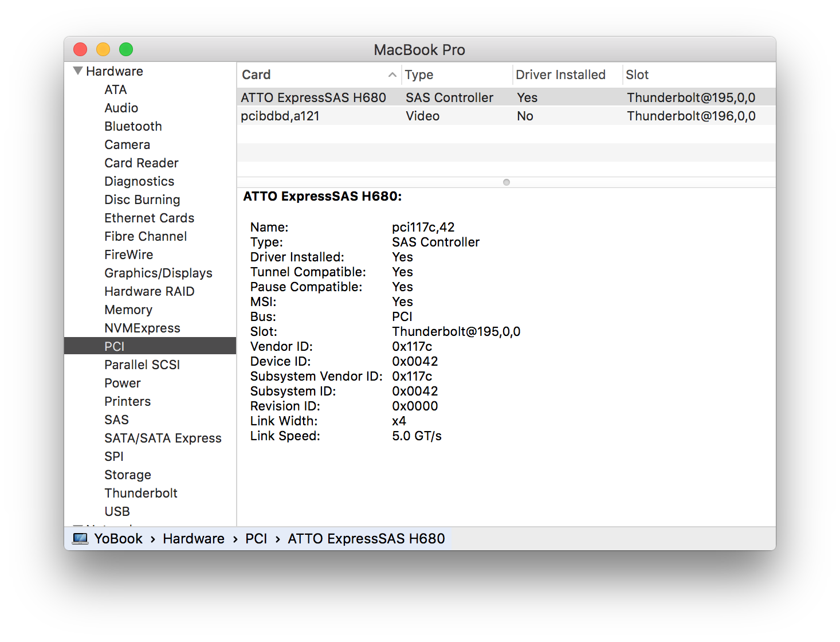The image size is (840, 642).
Task: Show Power information
Action: click(123, 383)
